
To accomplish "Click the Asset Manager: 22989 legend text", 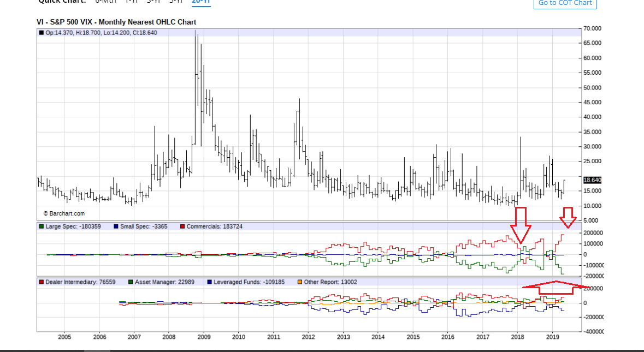I will pos(165,282).
